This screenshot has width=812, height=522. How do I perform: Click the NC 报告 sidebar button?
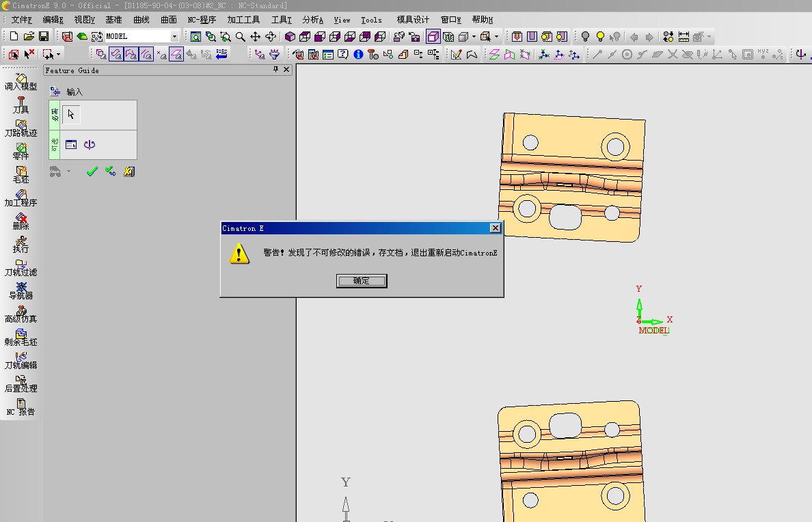pos(21,407)
